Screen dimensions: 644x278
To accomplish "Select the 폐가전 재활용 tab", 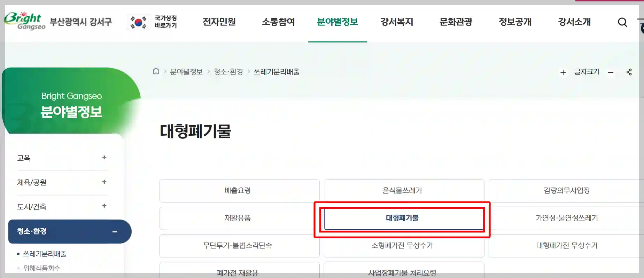I will point(239,270).
